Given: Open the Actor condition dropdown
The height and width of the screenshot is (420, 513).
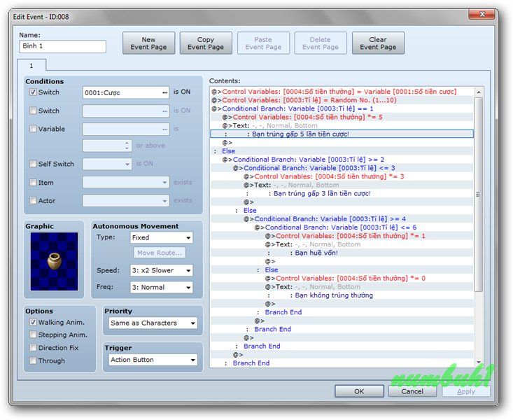Looking at the screenshot, I should (126, 200).
